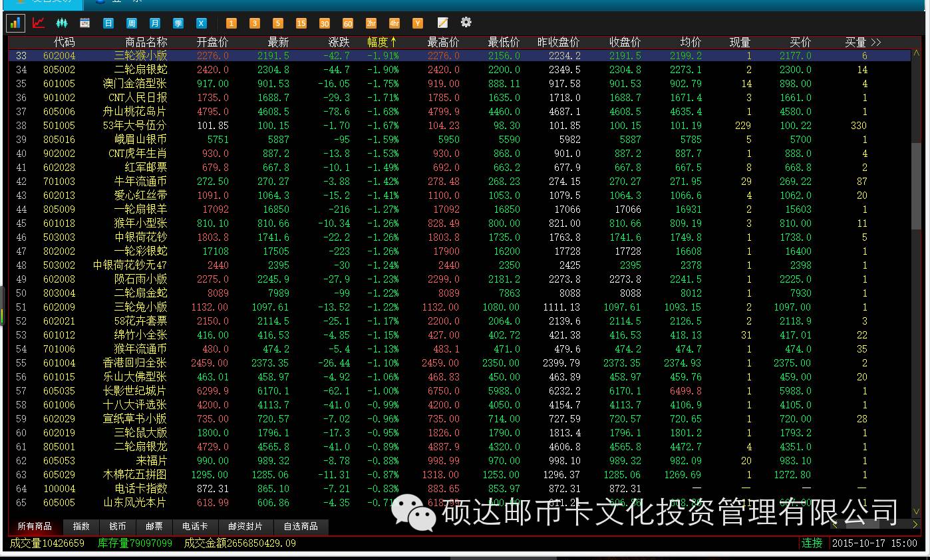Choose the 30-minute interval button
This screenshot has width=930, height=560.
click(325, 23)
